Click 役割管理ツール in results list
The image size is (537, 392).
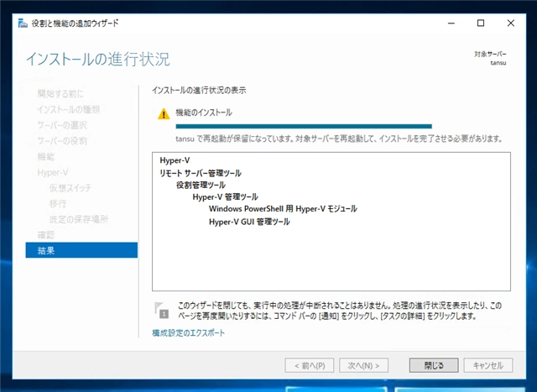coord(201,185)
